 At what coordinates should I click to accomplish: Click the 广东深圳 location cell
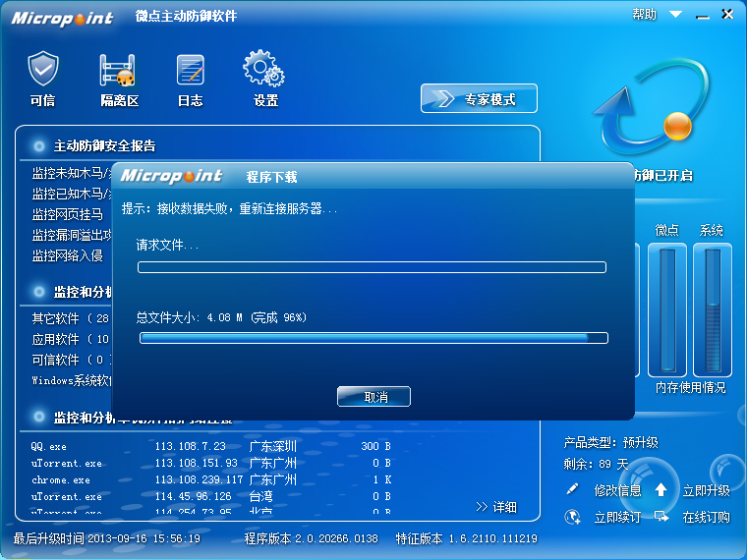click(x=272, y=446)
